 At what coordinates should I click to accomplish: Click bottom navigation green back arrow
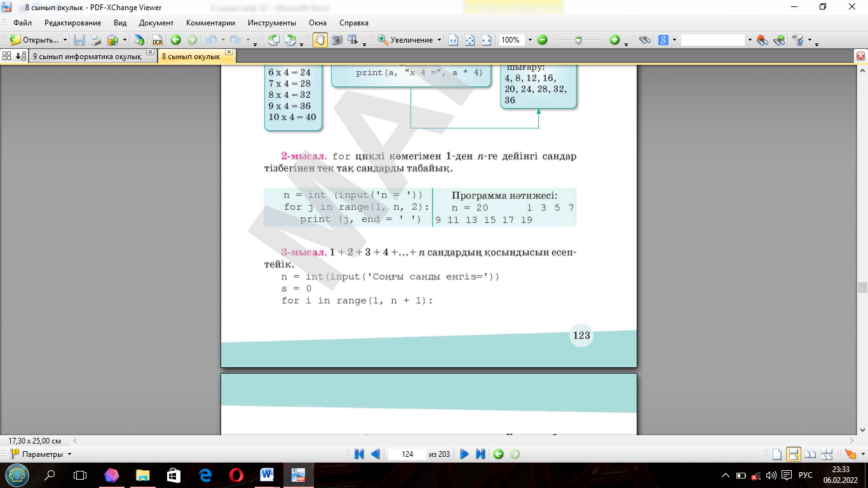click(x=498, y=454)
